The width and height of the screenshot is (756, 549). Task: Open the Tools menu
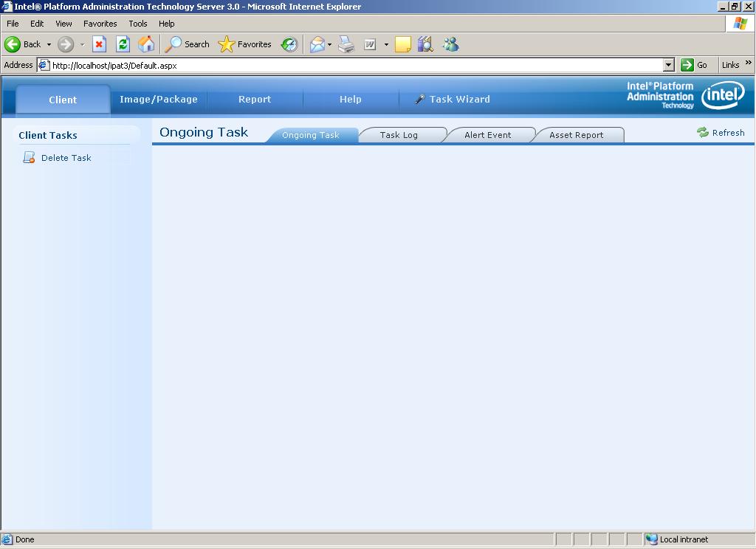tap(138, 24)
